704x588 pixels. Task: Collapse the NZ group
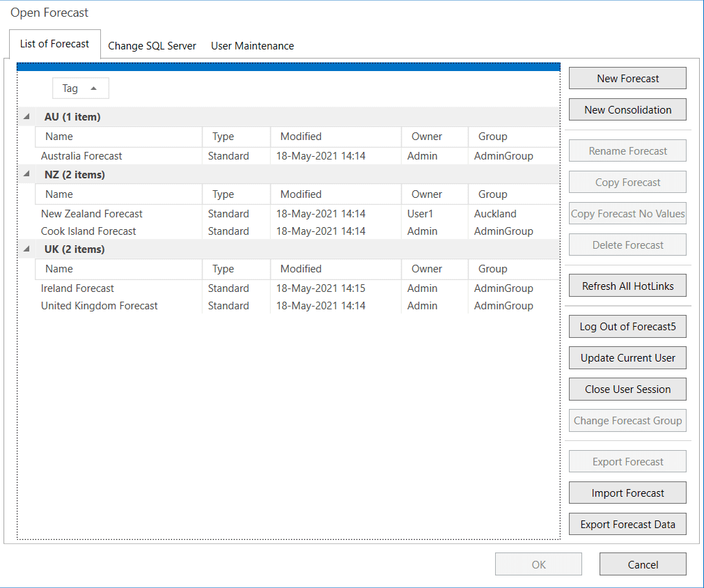[26, 175]
